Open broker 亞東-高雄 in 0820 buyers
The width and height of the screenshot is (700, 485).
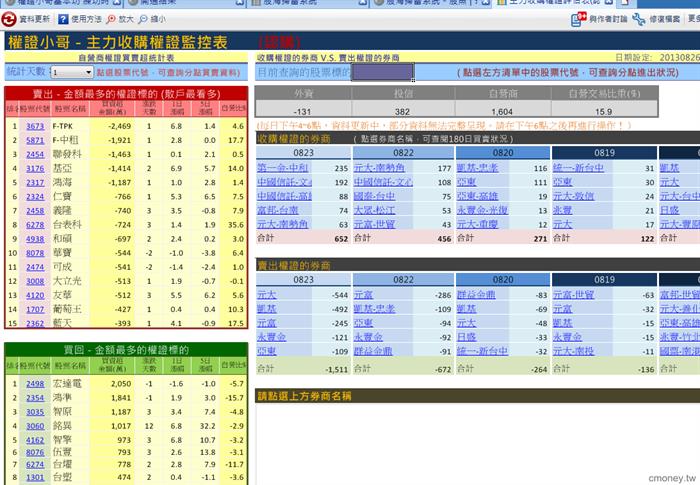477,196
